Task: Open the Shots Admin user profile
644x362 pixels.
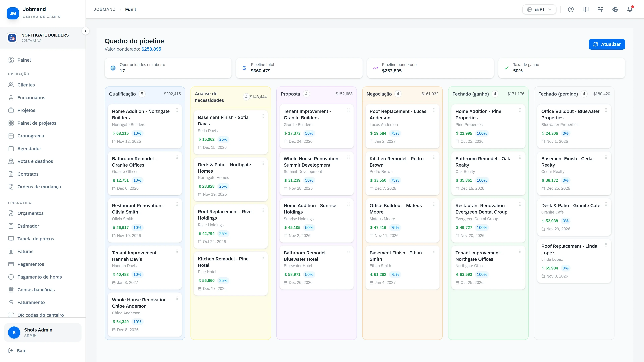Action: point(43,333)
